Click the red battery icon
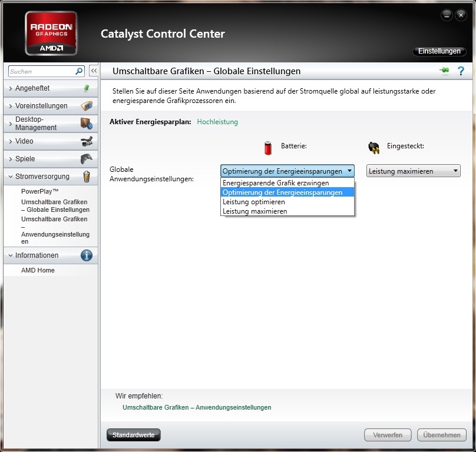Image resolution: width=476 pixels, height=452 pixels. (x=267, y=148)
